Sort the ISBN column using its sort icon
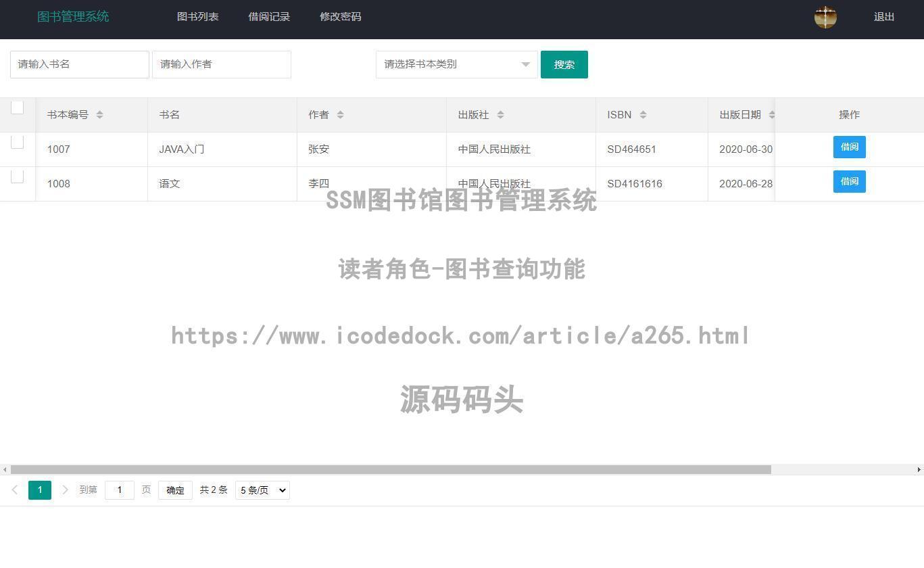The image size is (924, 568). click(643, 114)
